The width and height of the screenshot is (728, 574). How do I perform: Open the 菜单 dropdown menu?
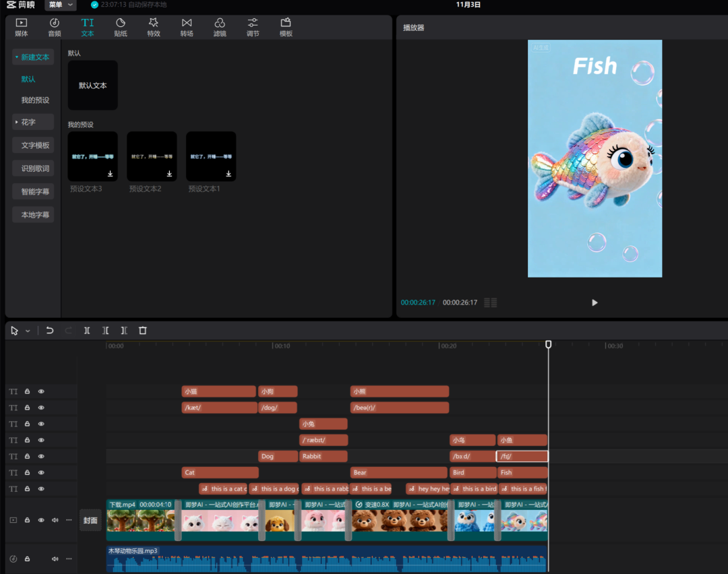pos(60,5)
